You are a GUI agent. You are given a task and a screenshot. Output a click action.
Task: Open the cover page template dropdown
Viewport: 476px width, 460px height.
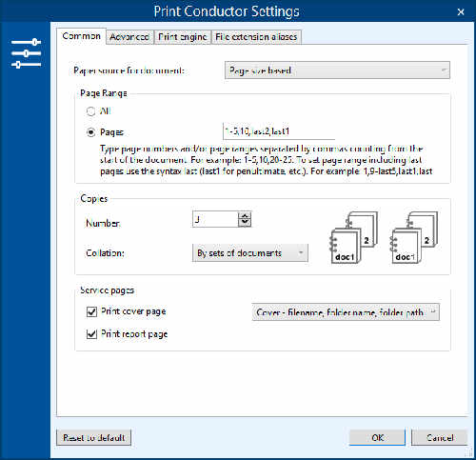coord(346,312)
